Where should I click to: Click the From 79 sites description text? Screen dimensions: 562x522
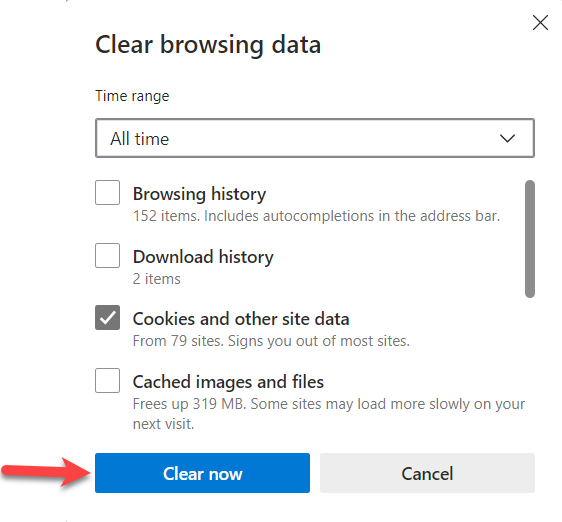click(271, 341)
